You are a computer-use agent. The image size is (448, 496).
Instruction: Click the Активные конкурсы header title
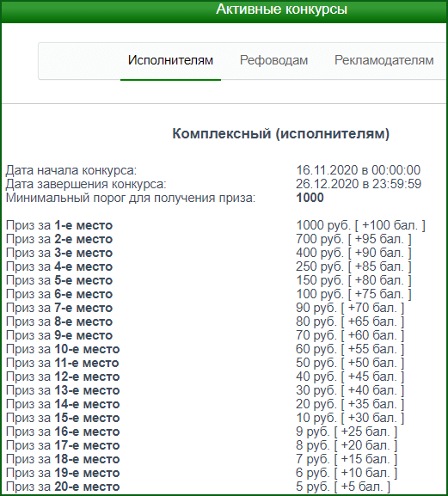[x=281, y=9]
